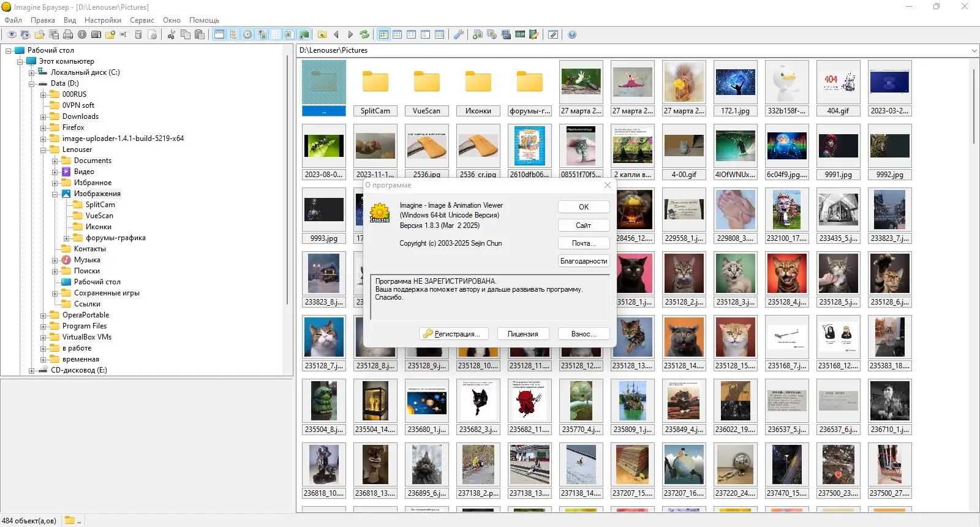
Task: Click the batch convert gear-images icon
Action: click(x=492, y=35)
